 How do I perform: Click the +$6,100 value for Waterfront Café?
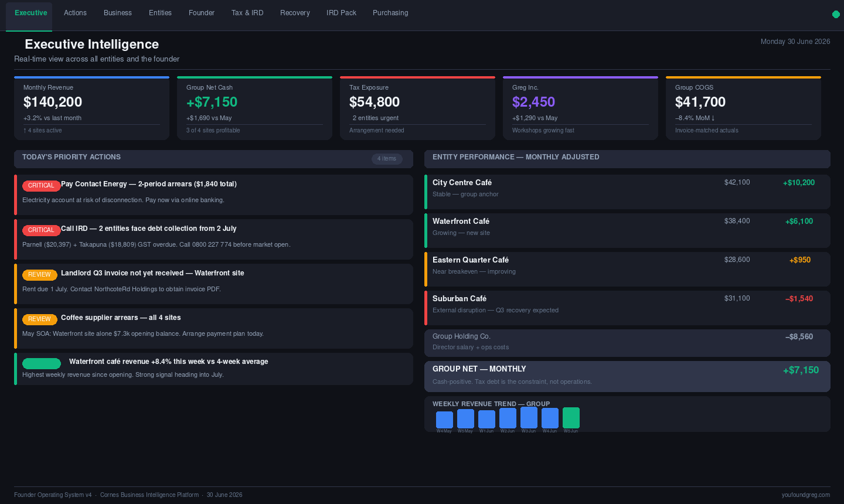pyautogui.click(x=799, y=222)
